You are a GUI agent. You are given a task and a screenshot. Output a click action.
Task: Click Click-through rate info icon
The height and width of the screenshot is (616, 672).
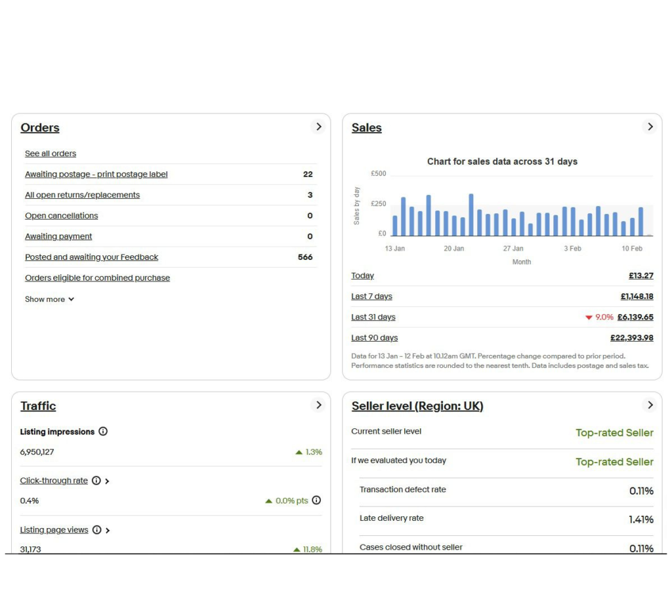point(96,481)
